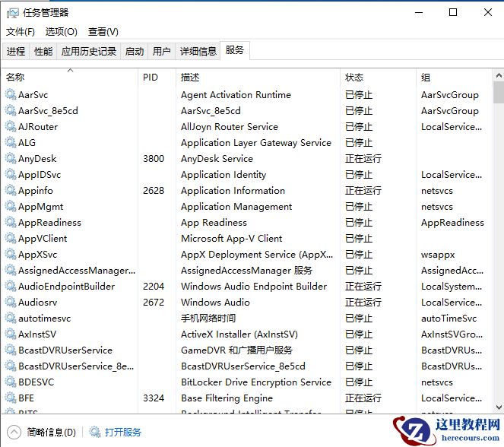Open the 查看(V) menu

pos(103,32)
